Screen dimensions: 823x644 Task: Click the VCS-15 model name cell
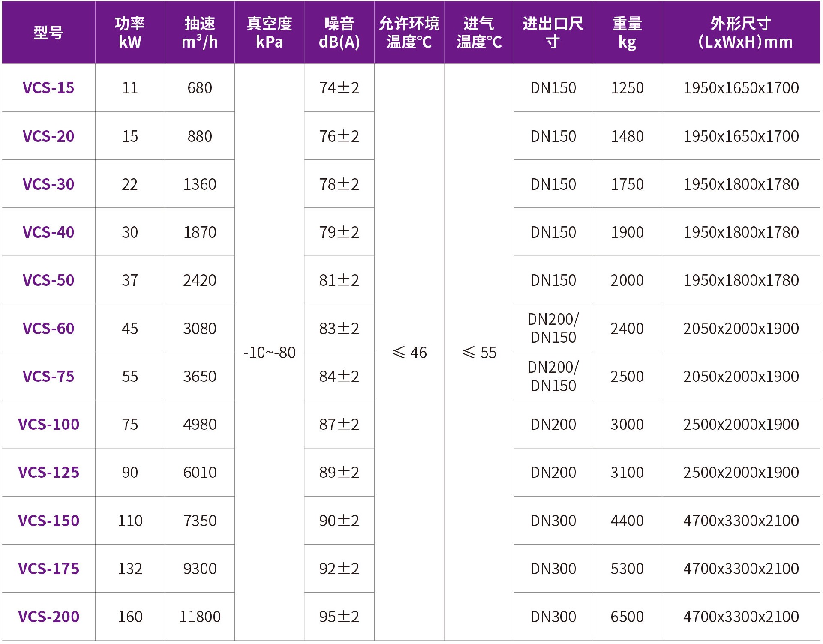(x=48, y=88)
